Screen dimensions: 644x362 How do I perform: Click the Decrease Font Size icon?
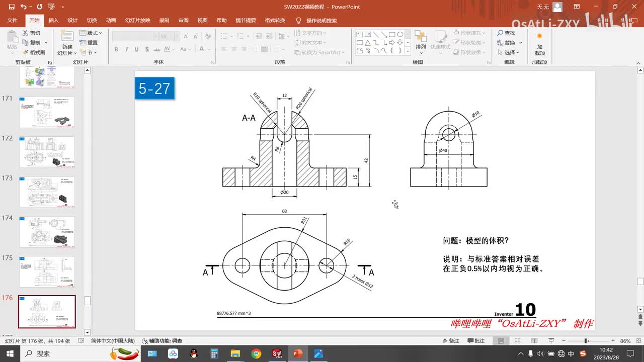(195, 36)
